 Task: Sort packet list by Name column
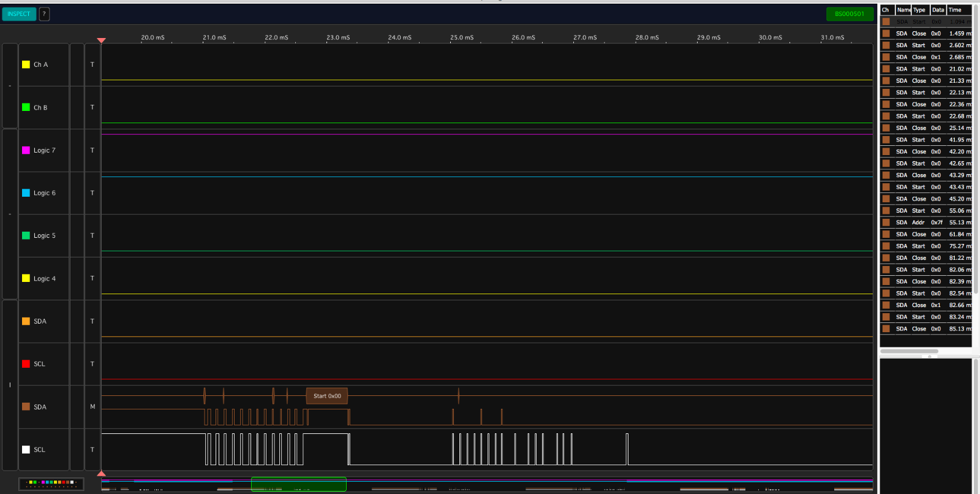point(903,10)
